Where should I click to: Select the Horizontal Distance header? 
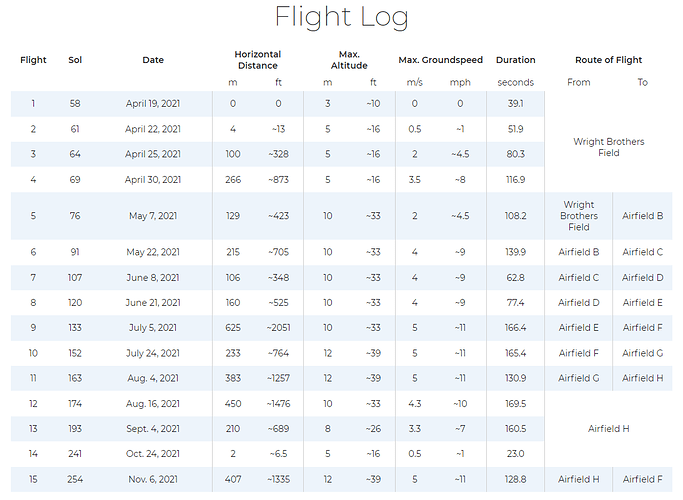click(257, 60)
